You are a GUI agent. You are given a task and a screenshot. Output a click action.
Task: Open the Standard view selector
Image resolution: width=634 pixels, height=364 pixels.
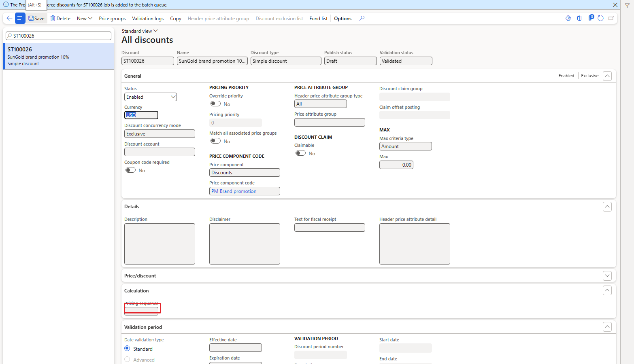pos(140,31)
